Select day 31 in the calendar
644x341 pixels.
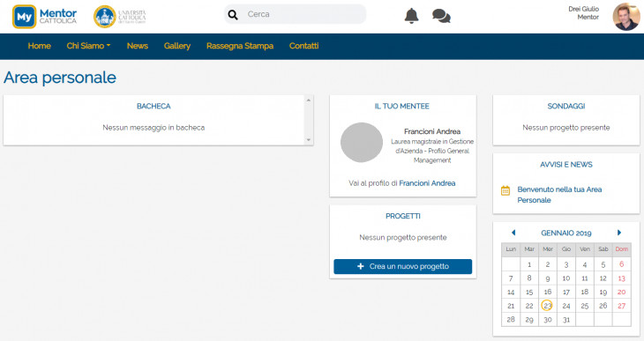pyautogui.click(x=566, y=319)
